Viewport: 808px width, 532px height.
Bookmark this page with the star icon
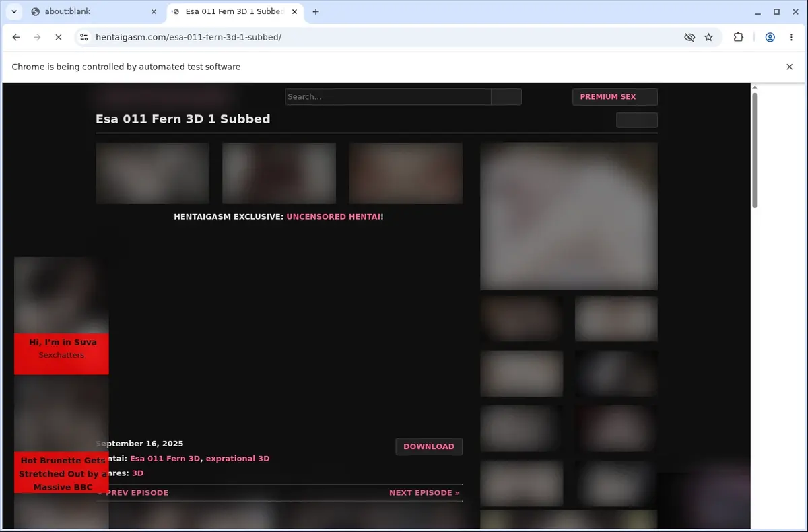[708, 38]
